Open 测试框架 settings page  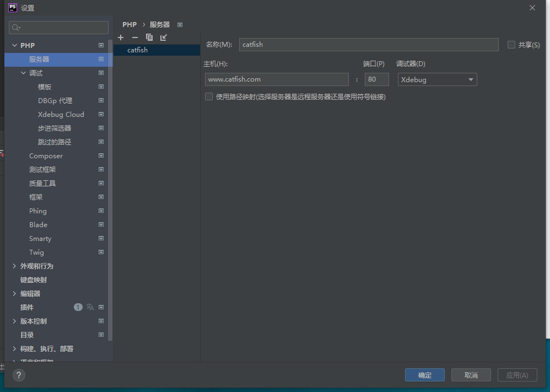42,169
